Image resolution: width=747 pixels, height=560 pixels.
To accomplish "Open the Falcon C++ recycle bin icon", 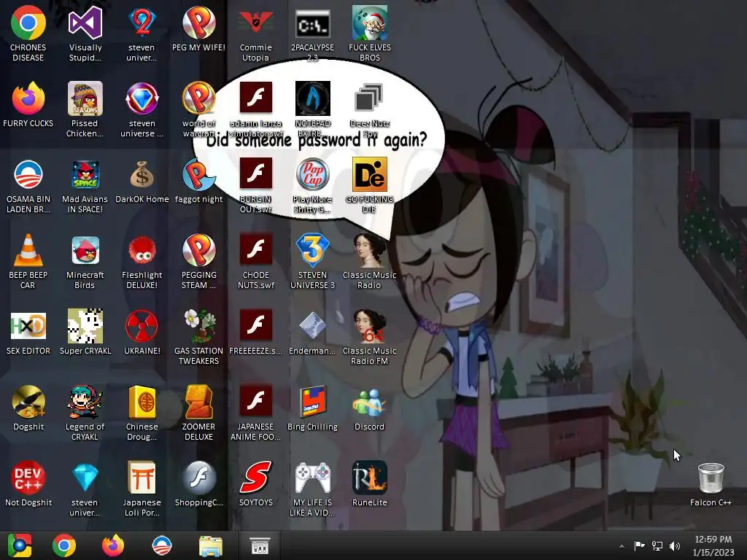I will point(711,484).
